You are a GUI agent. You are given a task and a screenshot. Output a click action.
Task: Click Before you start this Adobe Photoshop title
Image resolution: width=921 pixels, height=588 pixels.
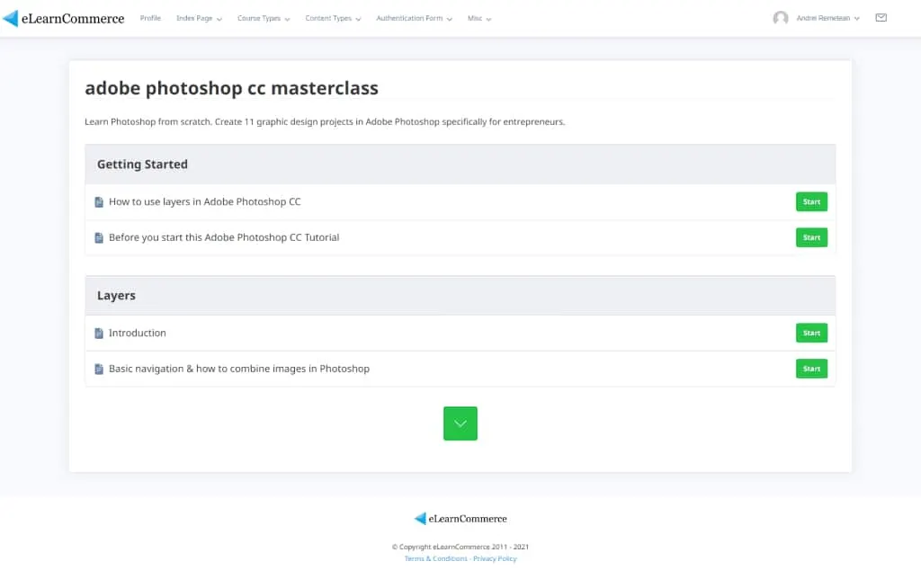[224, 237]
